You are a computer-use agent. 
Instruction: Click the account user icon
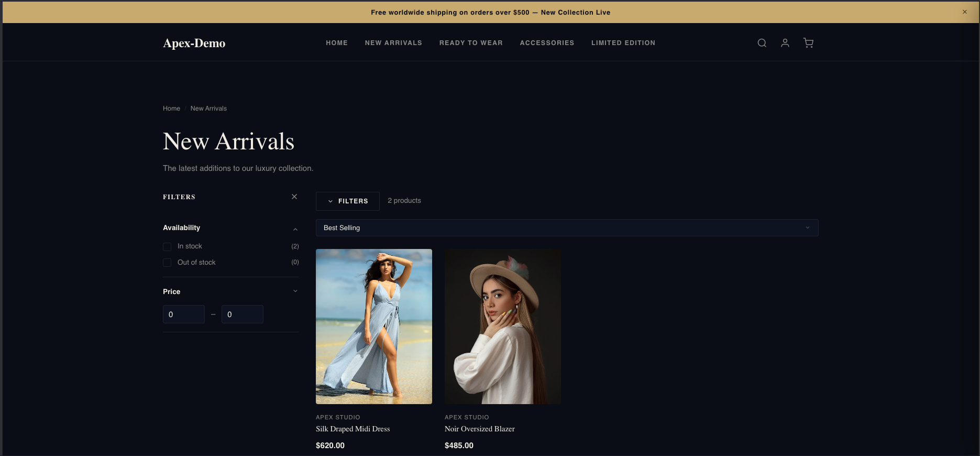point(785,43)
